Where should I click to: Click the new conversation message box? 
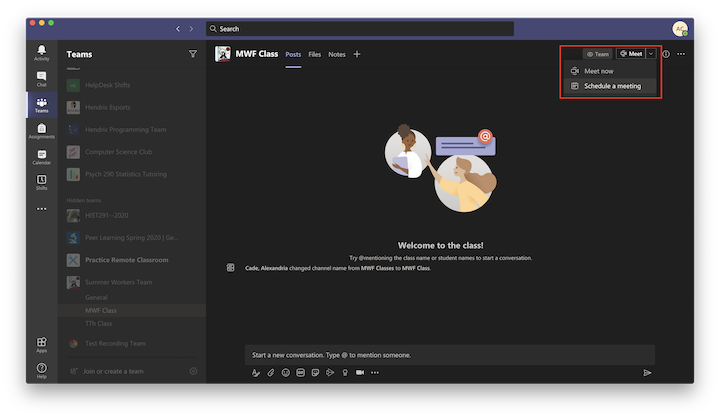[x=450, y=355]
